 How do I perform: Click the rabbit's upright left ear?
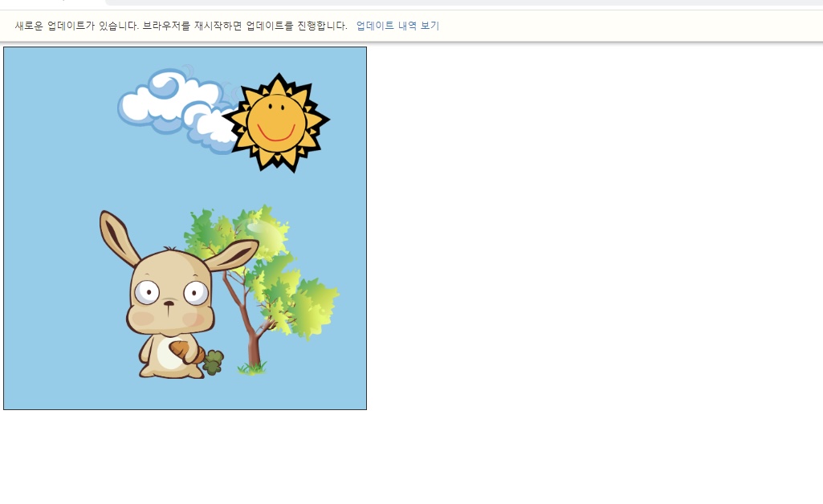click(x=119, y=238)
